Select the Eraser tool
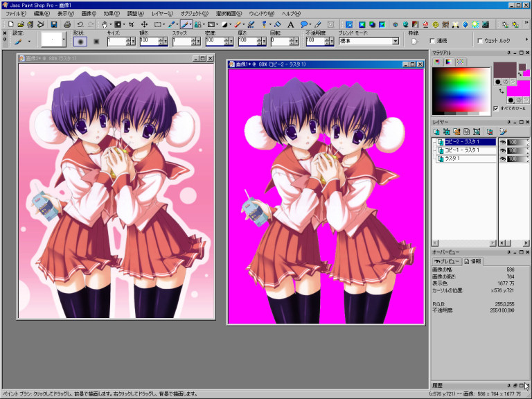 pos(238,24)
